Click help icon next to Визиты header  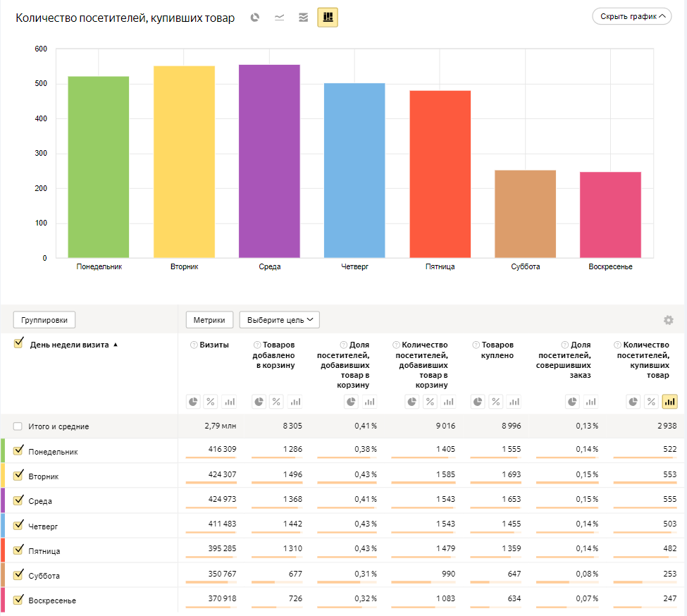(193, 345)
